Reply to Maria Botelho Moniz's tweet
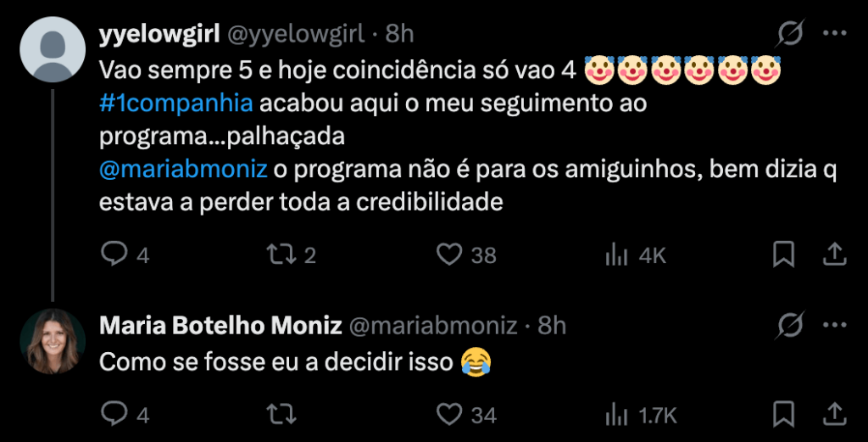Image resolution: width=868 pixels, height=442 pixels. coord(114,414)
